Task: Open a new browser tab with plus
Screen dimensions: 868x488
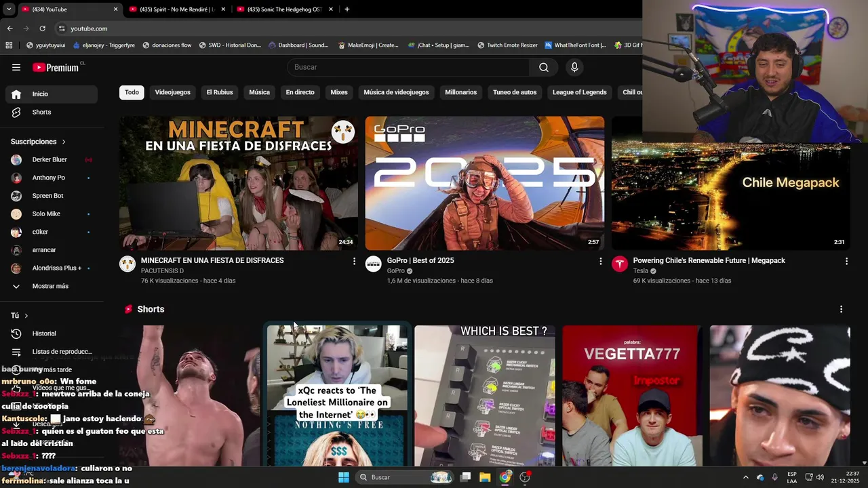Action: (347, 9)
